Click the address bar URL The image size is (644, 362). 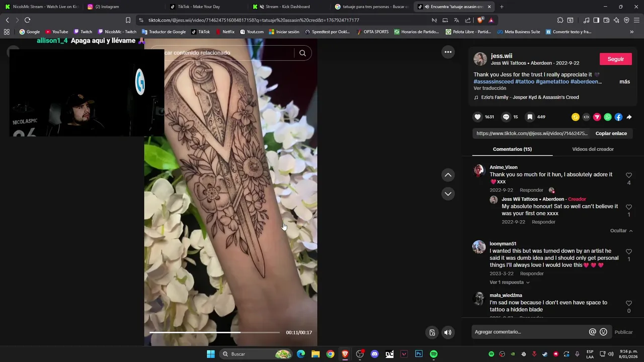(254, 20)
